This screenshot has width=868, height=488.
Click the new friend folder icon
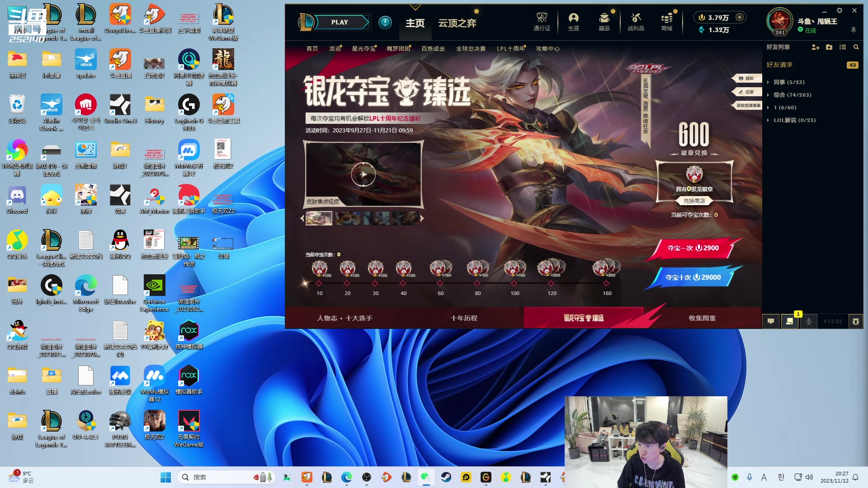coord(829,47)
